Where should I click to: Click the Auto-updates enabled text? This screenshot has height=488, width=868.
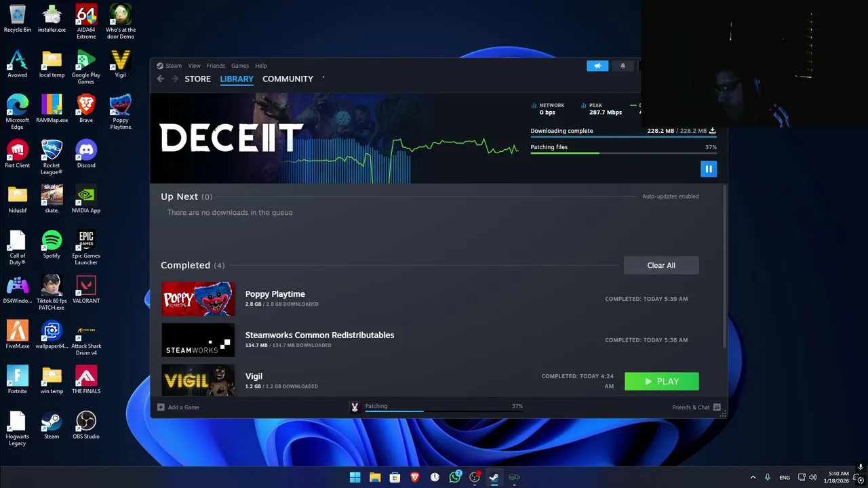pyautogui.click(x=670, y=197)
